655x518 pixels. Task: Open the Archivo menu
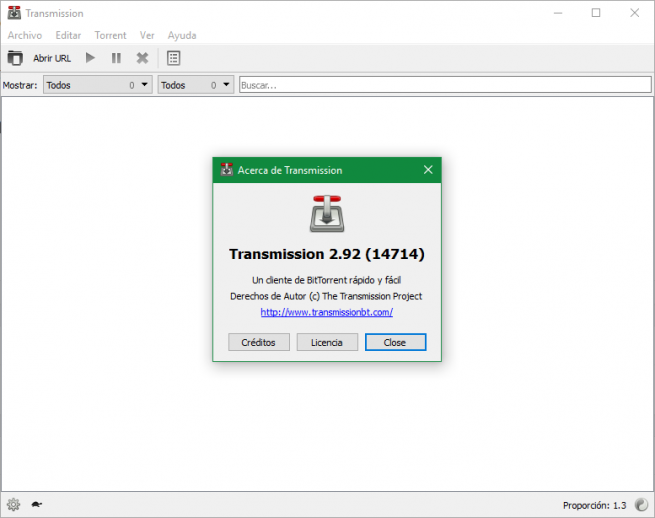(x=25, y=35)
